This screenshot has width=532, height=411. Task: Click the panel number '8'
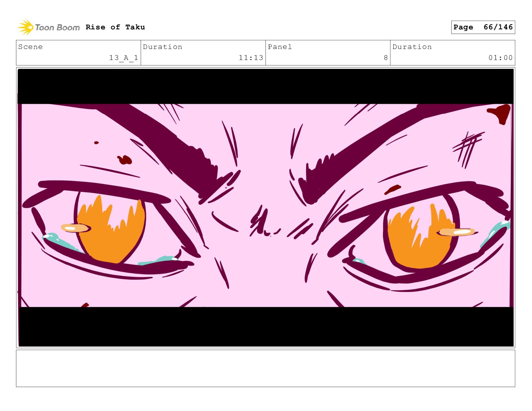[386, 58]
